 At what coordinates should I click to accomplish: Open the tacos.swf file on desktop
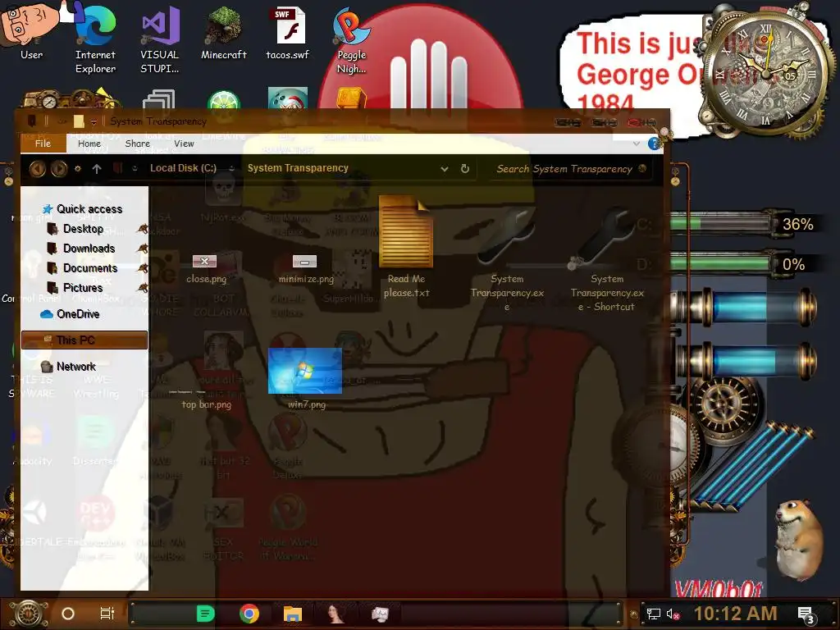point(288,32)
